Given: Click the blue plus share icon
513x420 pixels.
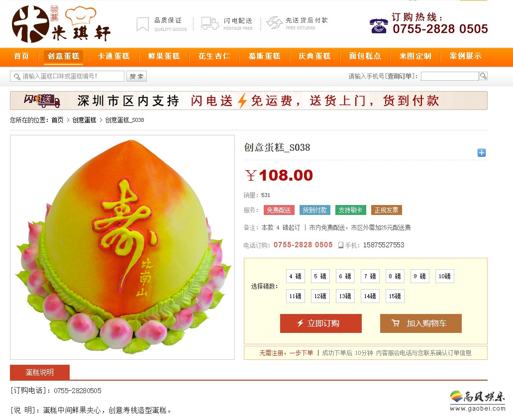Looking at the screenshot, I should point(481,153).
